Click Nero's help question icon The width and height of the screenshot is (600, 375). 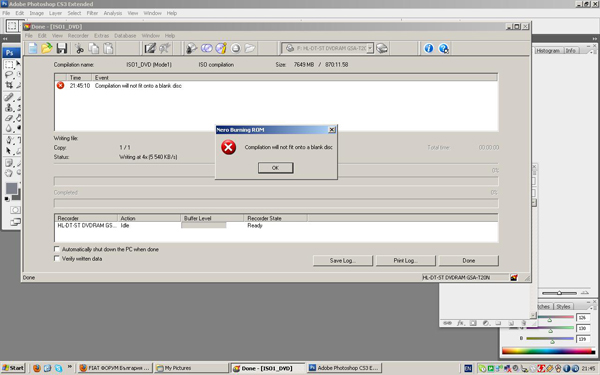point(443,48)
